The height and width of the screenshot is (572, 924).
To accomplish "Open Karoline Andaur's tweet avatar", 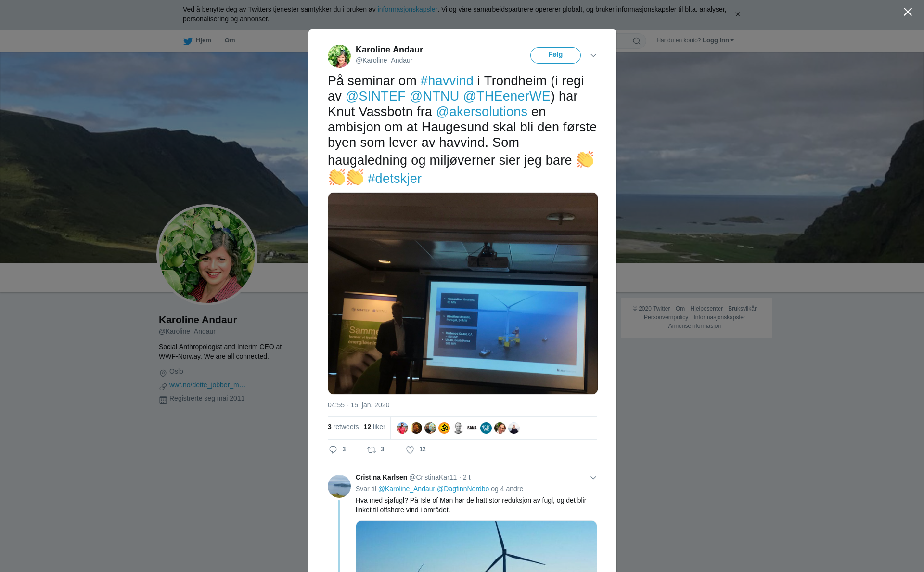I will coord(339,56).
